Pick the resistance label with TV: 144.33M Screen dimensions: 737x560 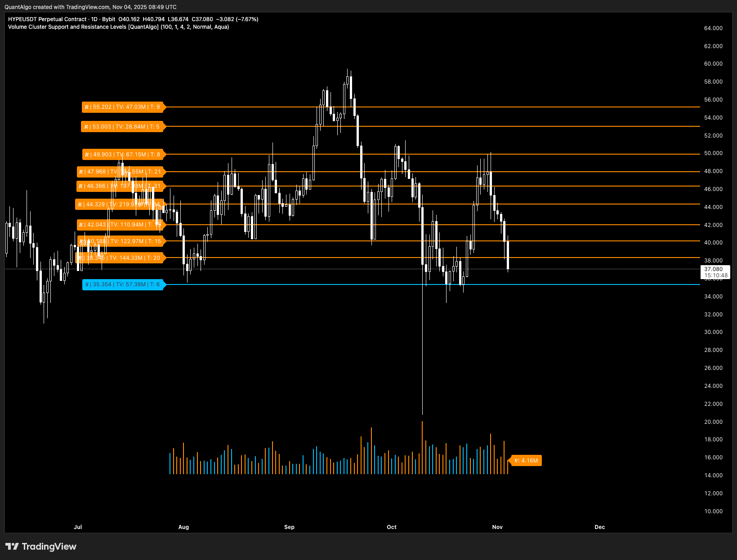coord(121,258)
